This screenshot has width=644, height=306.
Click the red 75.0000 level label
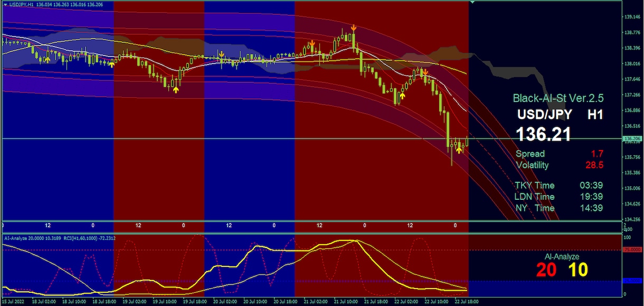[x=631, y=249]
